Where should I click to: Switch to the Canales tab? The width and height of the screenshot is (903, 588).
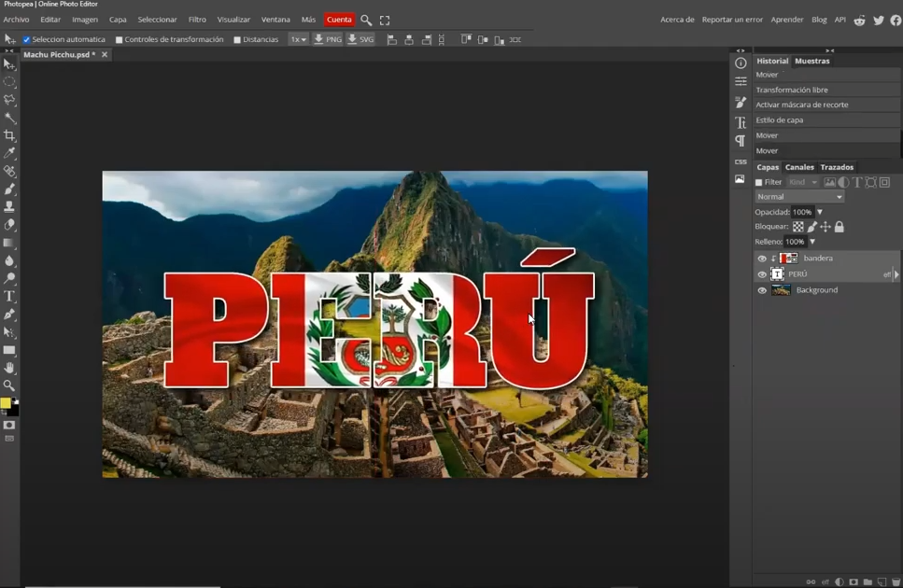[799, 167]
